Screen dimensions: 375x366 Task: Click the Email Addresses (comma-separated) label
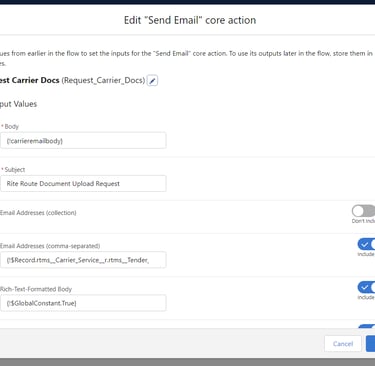[x=50, y=246]
